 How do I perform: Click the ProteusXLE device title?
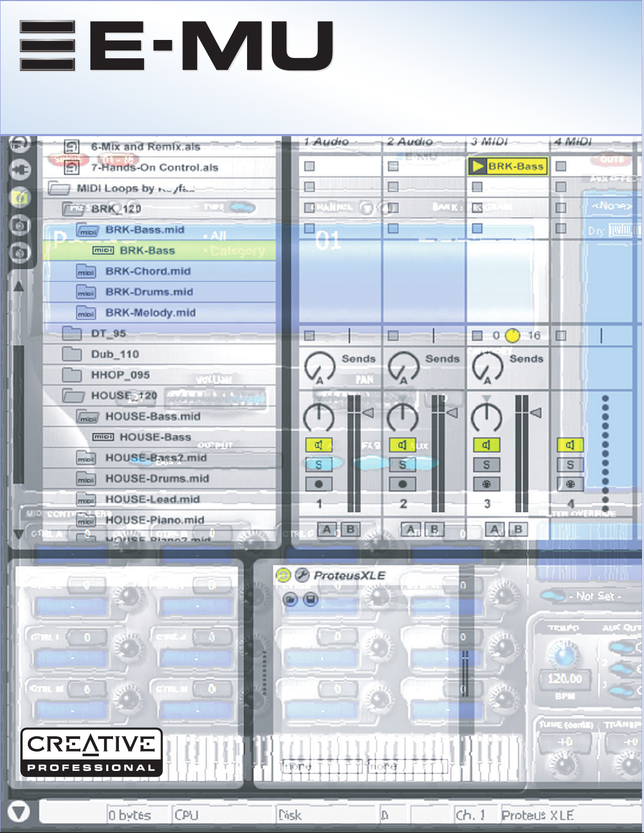tap(350, 575)
